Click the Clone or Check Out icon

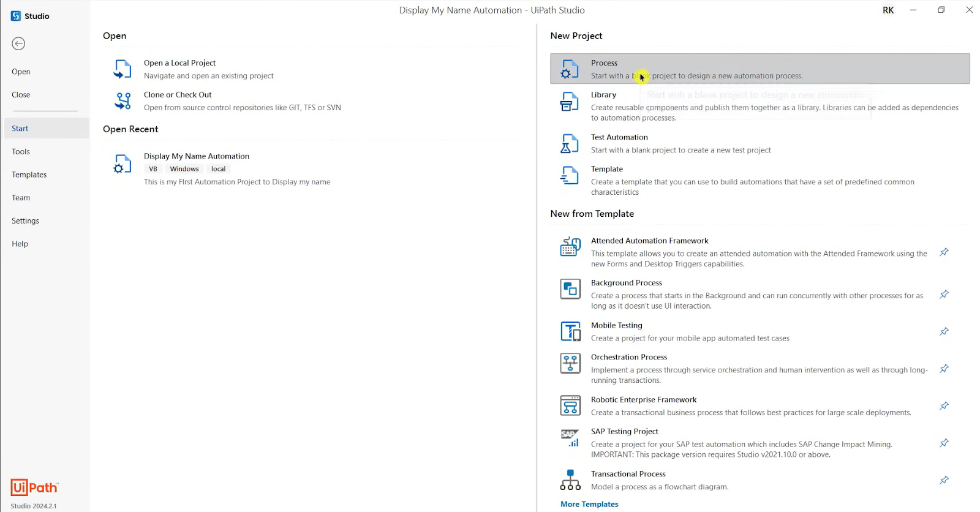click(x=123, y=100)
